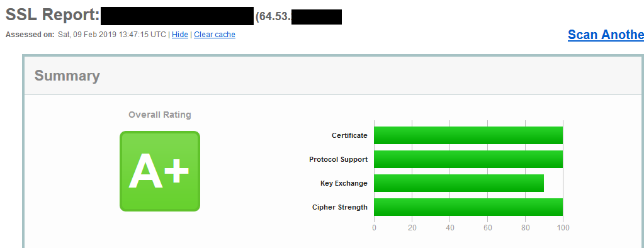Click the Clear cache link
This screenshot has width=644, height=248.
[x=215, y=35]
